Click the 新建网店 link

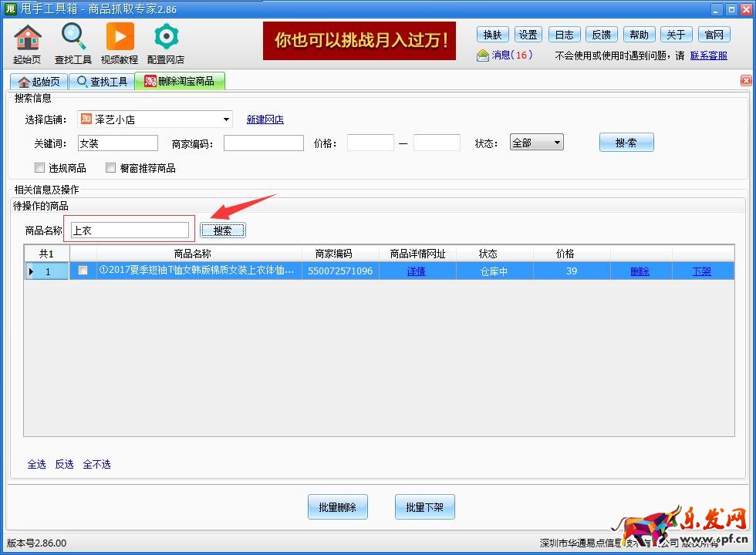pyautogui.click(x=265, y=119)
